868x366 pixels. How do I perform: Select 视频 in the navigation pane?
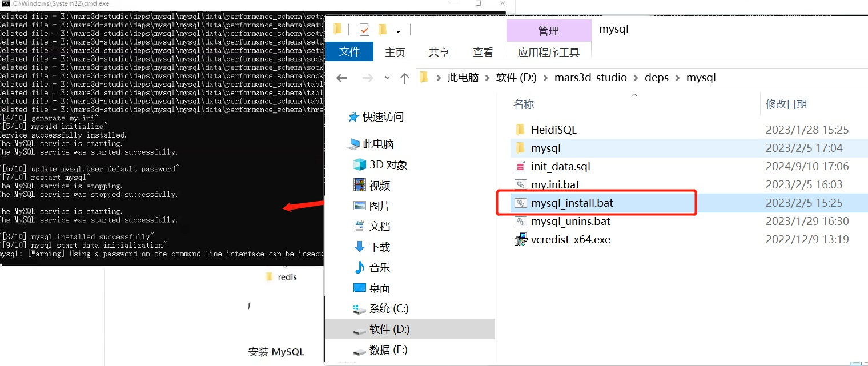(379, 185)
